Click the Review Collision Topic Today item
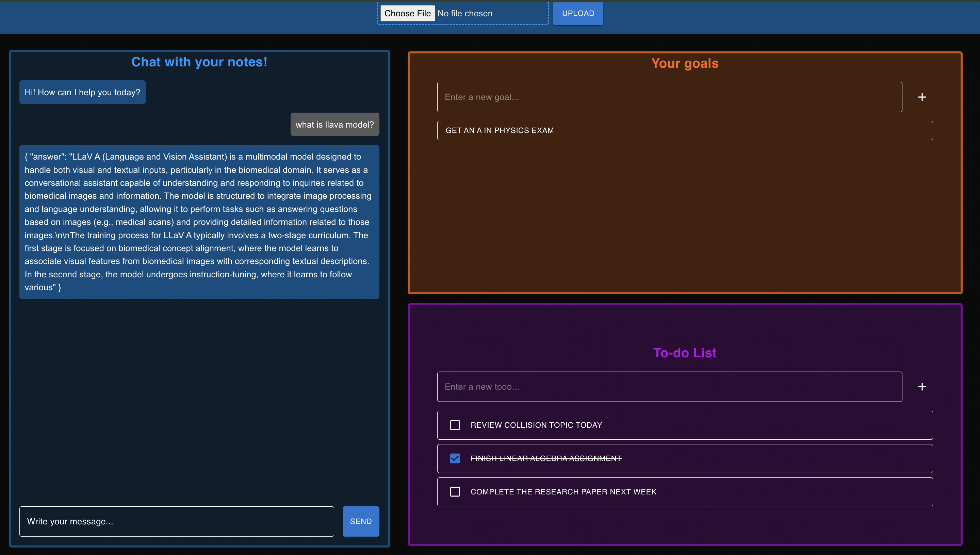This screenshot has width=980, height=555. pyautogui.click(x=536, y=425)
